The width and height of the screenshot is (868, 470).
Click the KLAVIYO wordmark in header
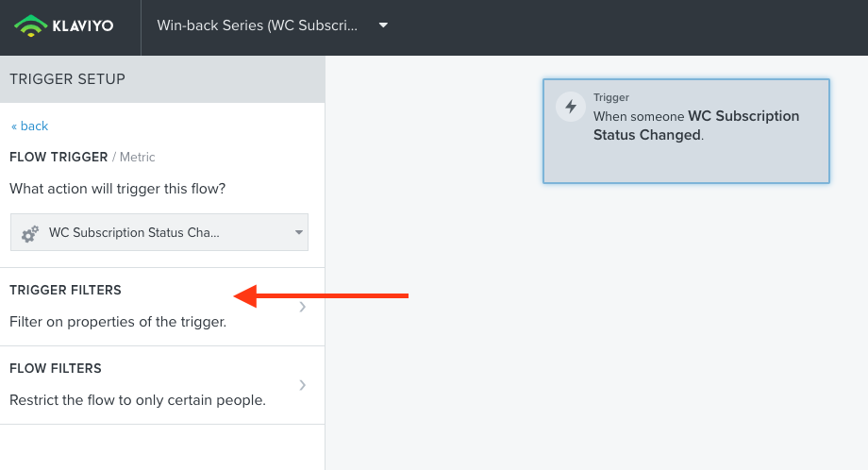pos(83,25)
